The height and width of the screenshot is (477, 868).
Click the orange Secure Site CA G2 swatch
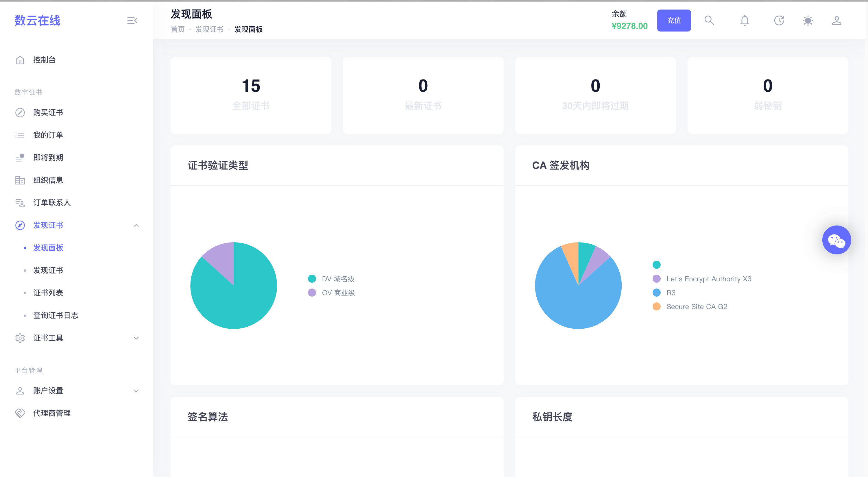pyautogui.click(x=656, y=306)
